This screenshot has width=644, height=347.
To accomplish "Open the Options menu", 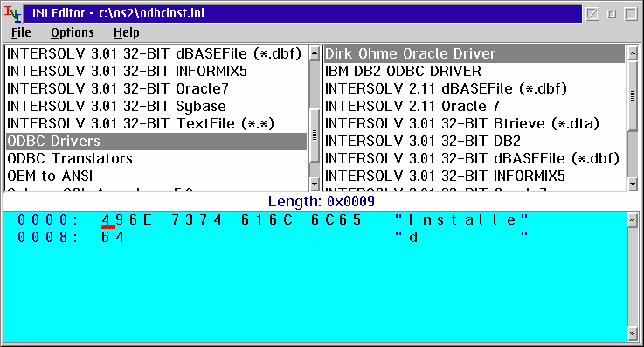I will [73, 32].
